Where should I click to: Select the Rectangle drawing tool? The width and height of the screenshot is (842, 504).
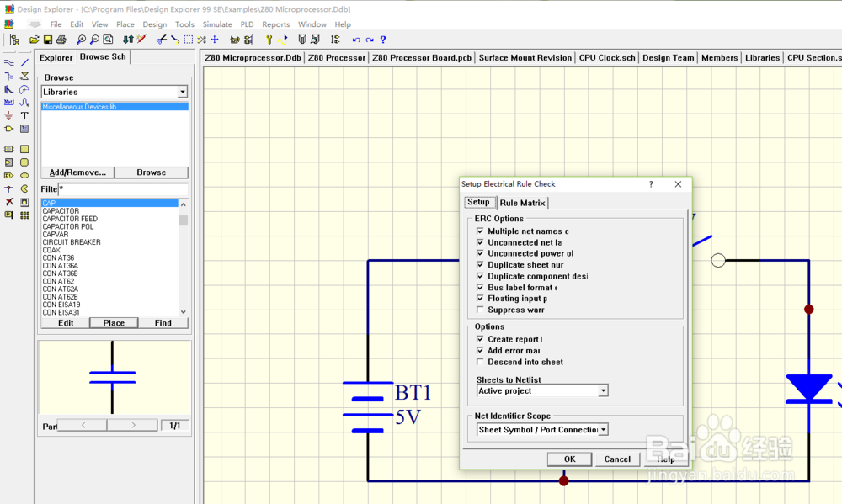(24, 149)
